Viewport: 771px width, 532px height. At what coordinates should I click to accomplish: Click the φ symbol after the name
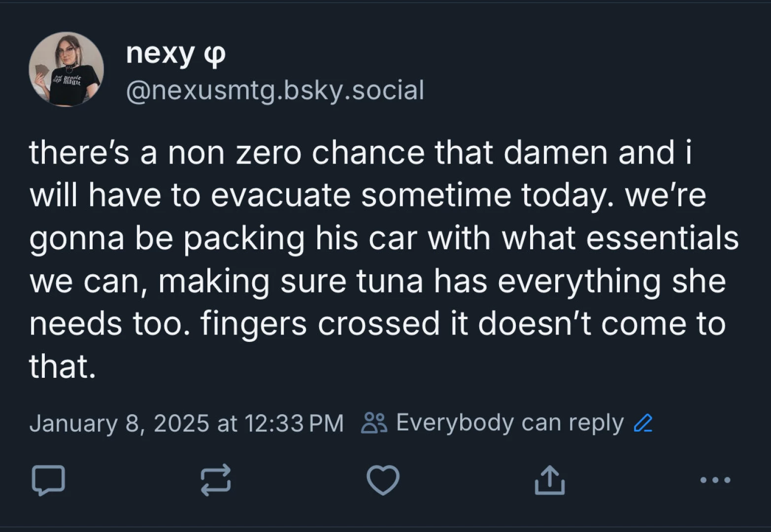[x=215, y=53]
